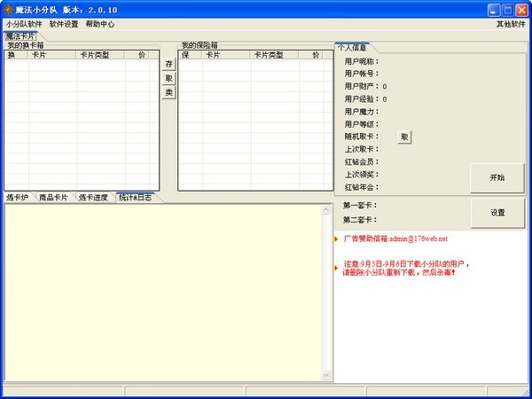Screen dimensions: 532x399
Task: Click the log scrollbar down arrow
Action: [x=326, y=375]
